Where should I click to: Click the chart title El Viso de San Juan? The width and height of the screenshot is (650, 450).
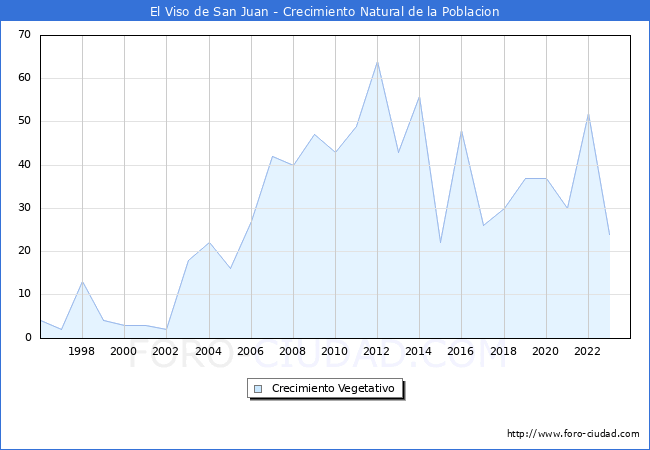pos(324,11)
